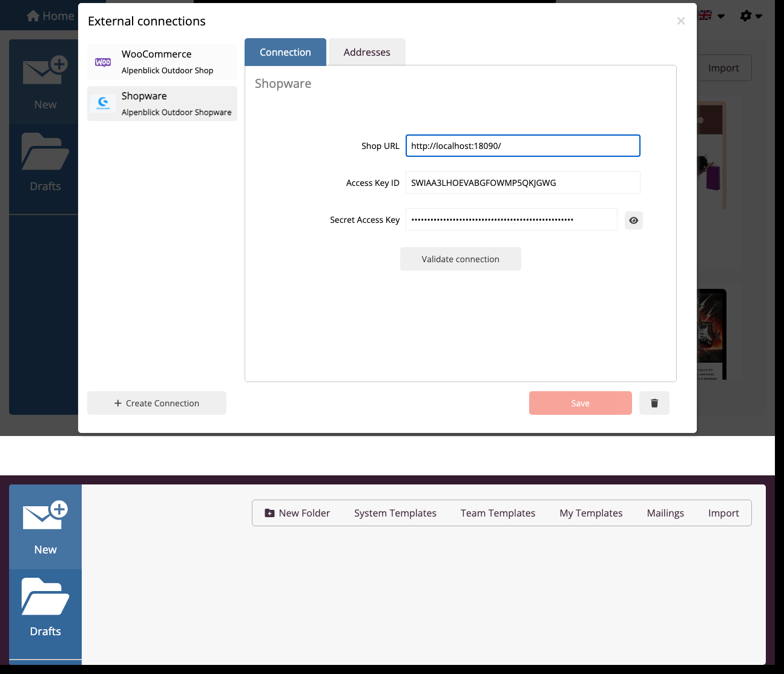
Task: Open System Templates in lower toolbar
Action: click(x=395, y=513)
